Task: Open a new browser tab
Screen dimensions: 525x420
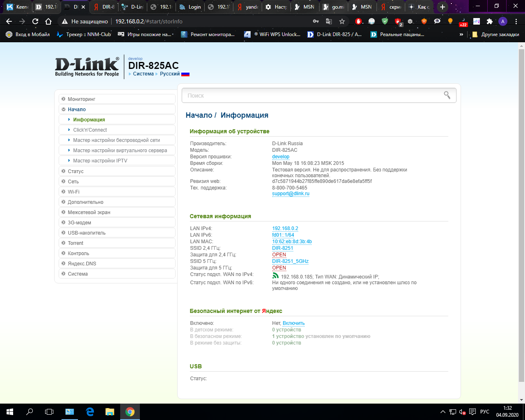Action: point(442,7)
